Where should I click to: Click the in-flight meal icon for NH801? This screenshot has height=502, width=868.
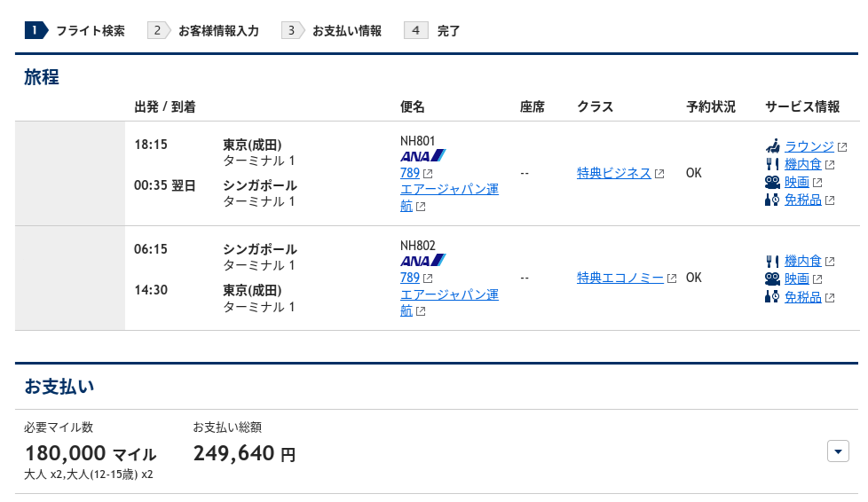773,164
